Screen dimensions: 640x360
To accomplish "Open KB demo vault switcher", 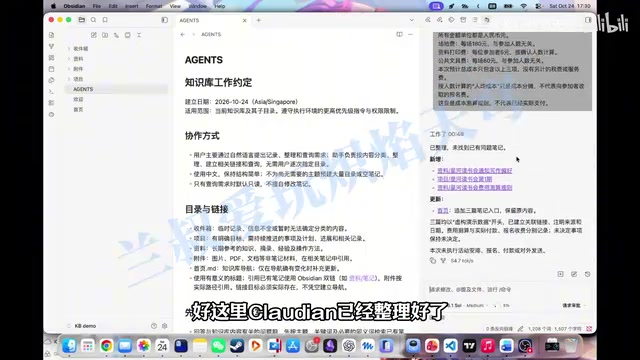I will click(82, 326).
